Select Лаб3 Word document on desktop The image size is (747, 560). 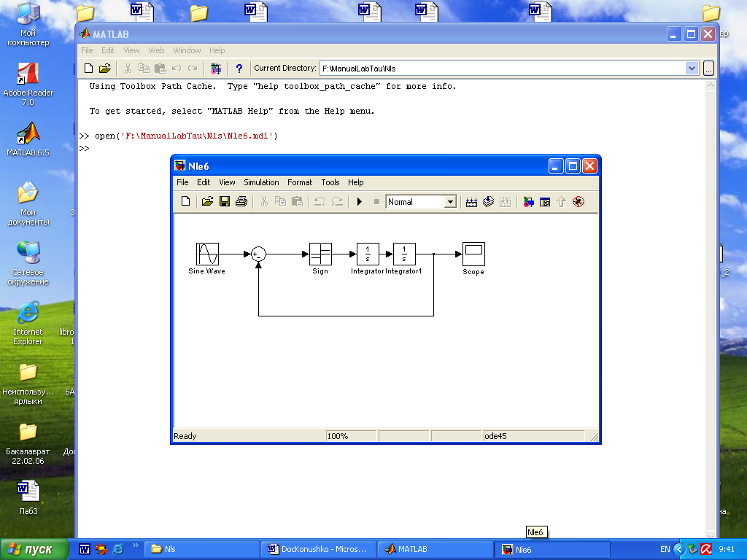pos(28,499)
